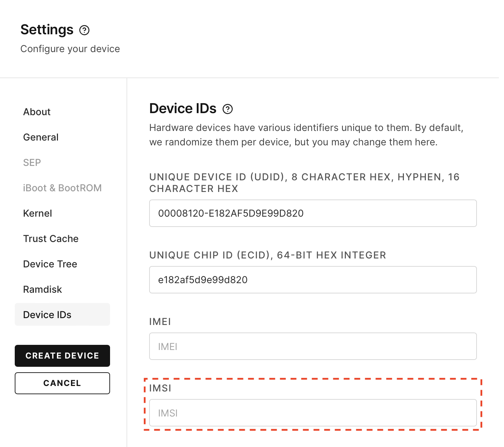Screen dimensions: 504x447
Task: Open the Kernel configuration section
Action: pyautogui.click(x=38, y=213)
